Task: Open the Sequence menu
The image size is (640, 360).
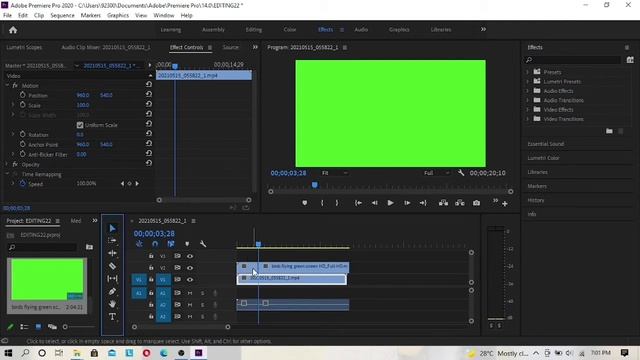Action: (x=62, y=16)
